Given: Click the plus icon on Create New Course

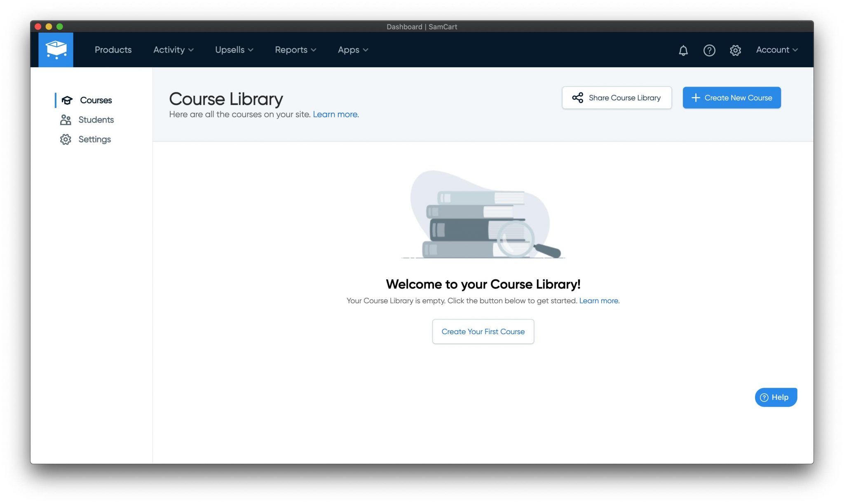Looking at the screenshot, I should point(696,98).
